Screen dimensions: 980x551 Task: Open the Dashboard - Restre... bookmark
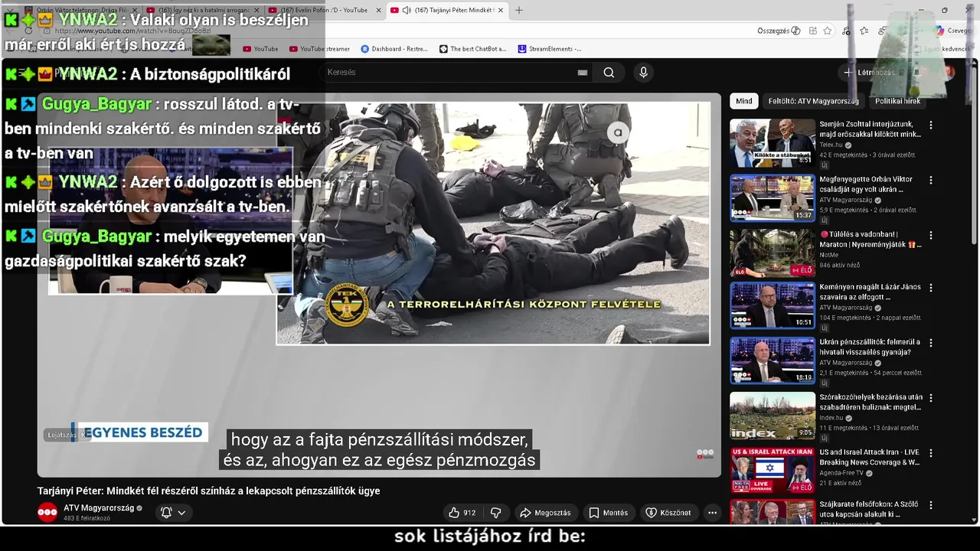point(394,49)
